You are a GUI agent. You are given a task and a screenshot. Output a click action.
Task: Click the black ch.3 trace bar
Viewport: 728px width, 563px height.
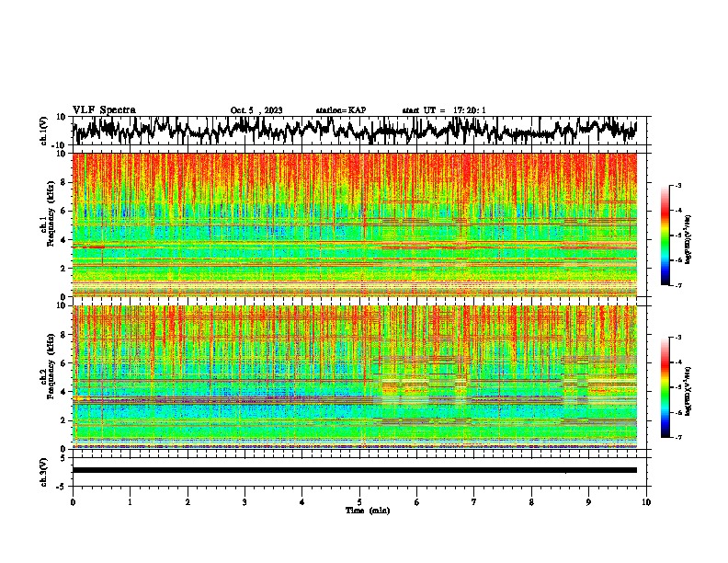click(x=354, y=470)
